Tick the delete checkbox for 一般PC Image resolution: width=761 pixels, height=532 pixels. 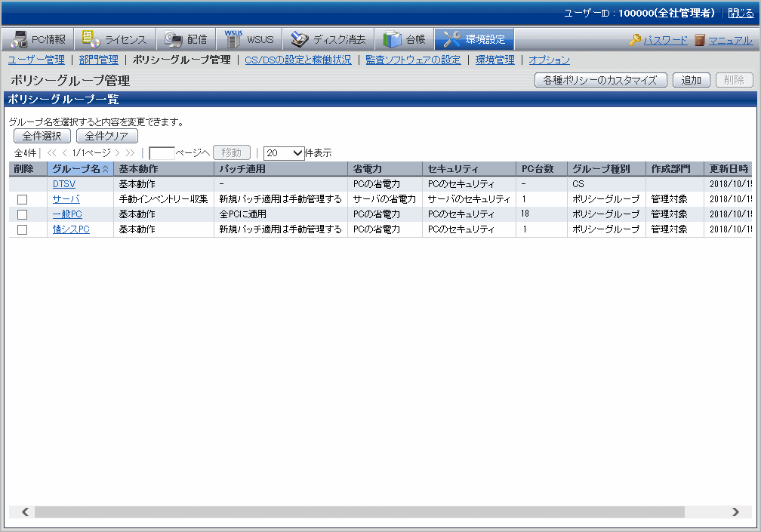click(22, 214)
